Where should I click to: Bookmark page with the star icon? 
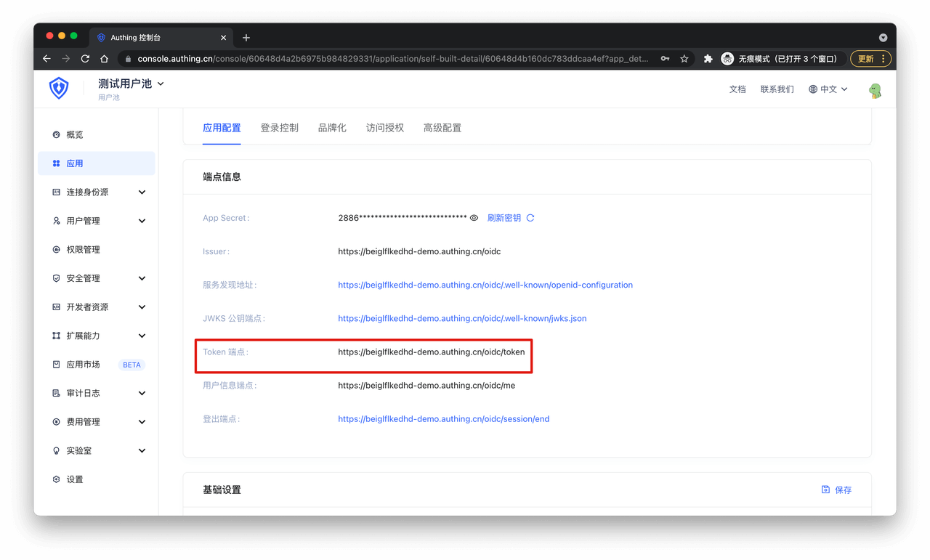pyautogui.click(x=684, y=59)
